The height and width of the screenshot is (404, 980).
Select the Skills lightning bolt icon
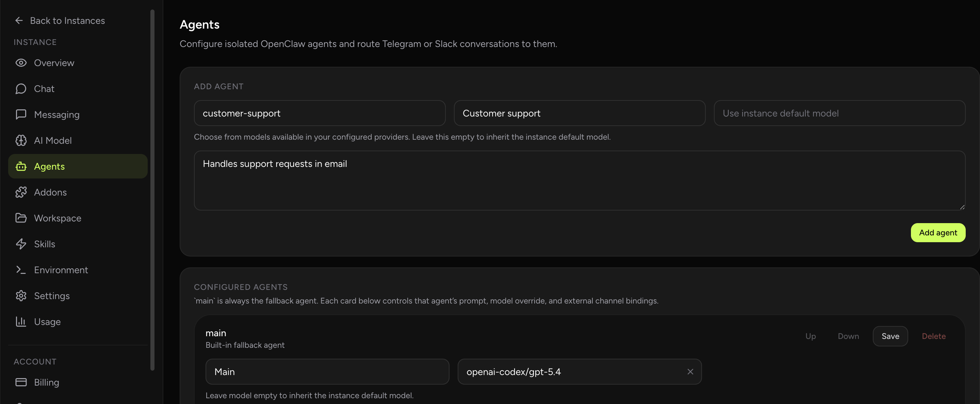(x=21, y=244)
